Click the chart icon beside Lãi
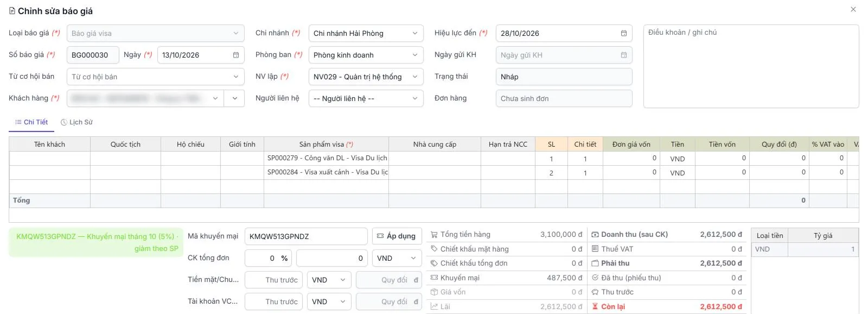 (434, 306)
